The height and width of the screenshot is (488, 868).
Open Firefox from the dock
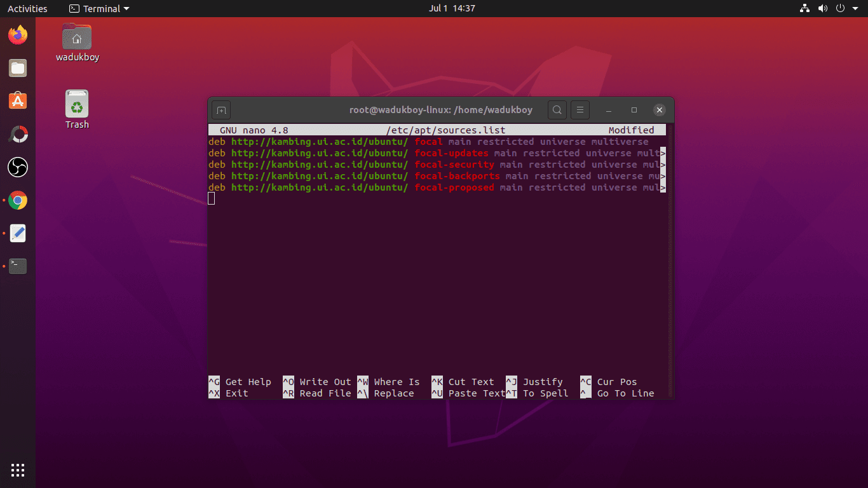coord(18,35)
